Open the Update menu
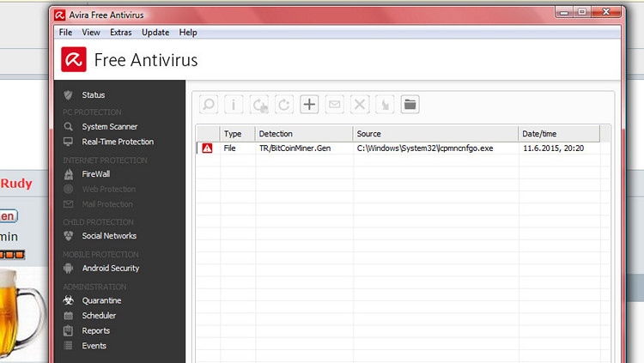 155,33
